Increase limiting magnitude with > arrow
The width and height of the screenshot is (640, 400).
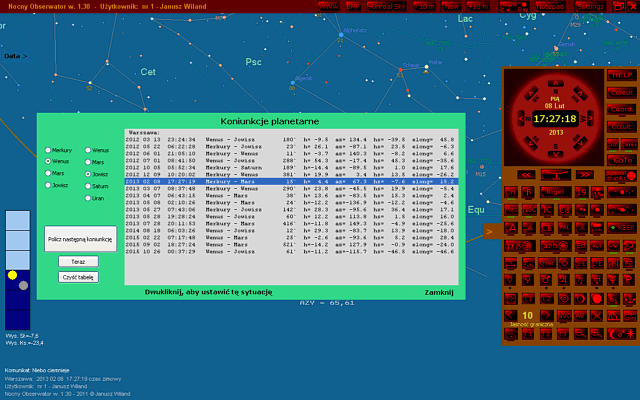[547, 316]
